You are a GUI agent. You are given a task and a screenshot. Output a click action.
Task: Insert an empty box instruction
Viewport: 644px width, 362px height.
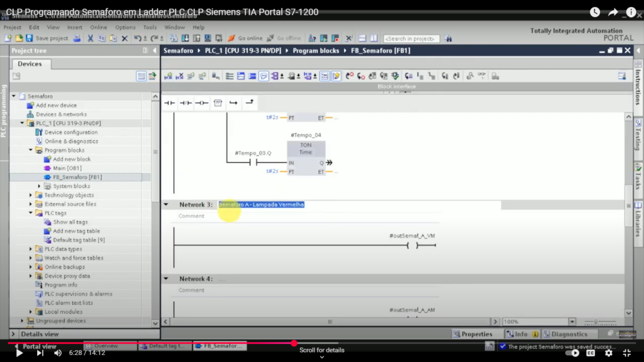coord(218,103)
